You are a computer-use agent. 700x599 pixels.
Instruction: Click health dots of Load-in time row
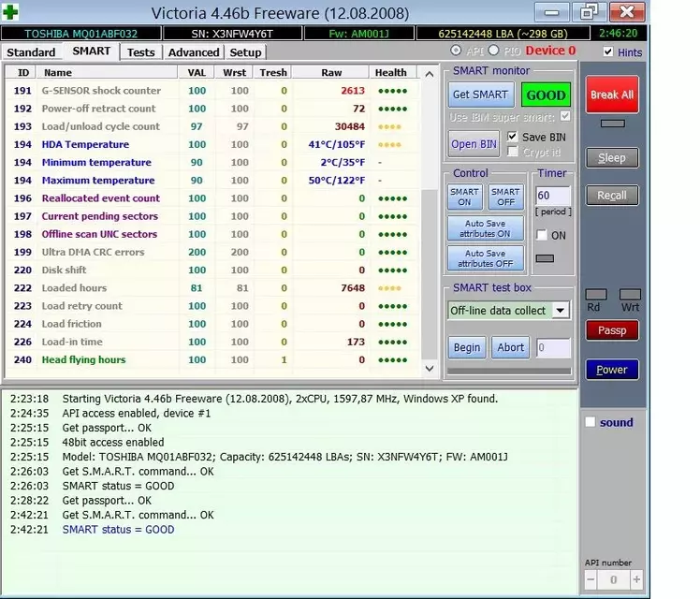[x=392, y=343]
